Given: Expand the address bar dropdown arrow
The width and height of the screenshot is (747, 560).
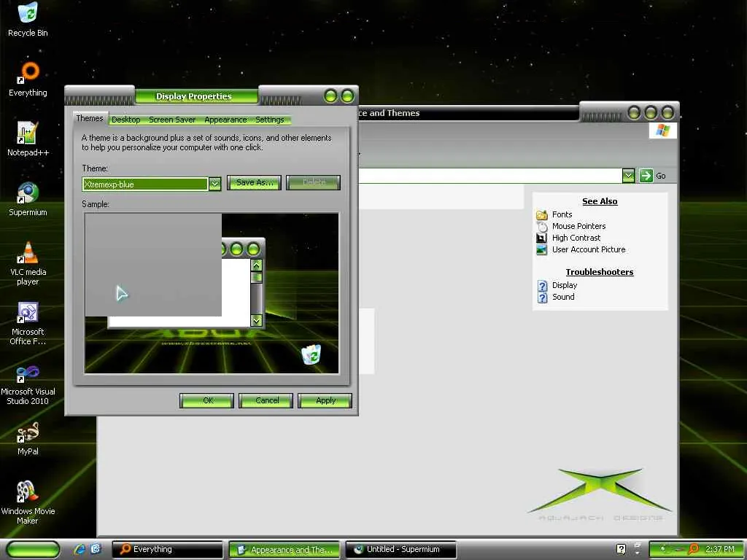Looking at the screenshot, I should tap(628, 176).
